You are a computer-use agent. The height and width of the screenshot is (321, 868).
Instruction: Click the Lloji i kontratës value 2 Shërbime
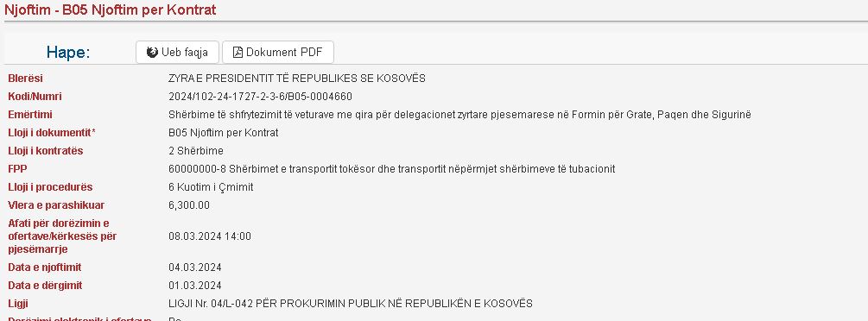(196, 151)
